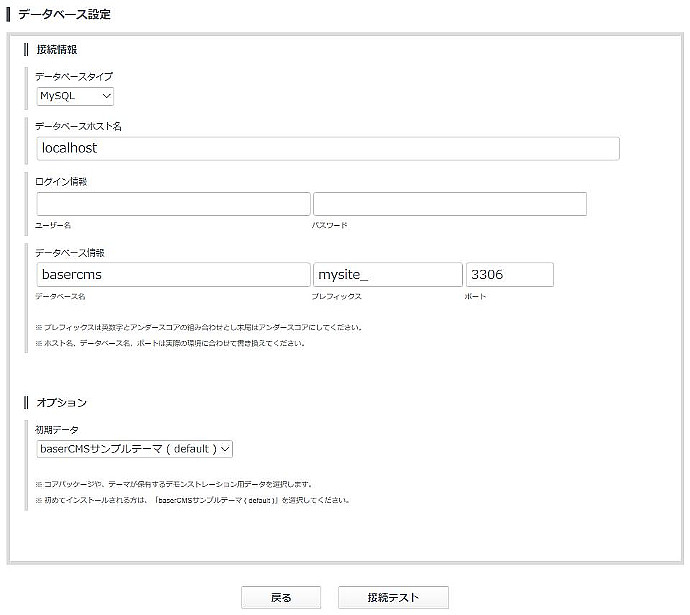
Task: Run the 接続テスト button
Action: [x=393, y=597]
